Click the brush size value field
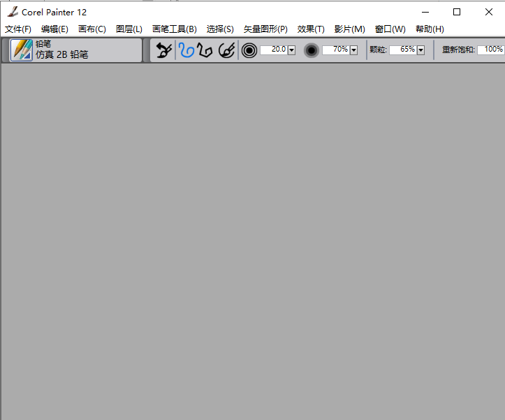Screen dimensions: 505x420 tap(274, 50)
